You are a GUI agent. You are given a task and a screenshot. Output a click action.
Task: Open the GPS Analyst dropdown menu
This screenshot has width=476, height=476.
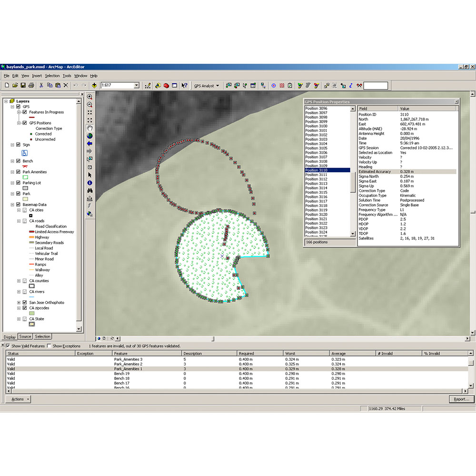pos(207,86)
